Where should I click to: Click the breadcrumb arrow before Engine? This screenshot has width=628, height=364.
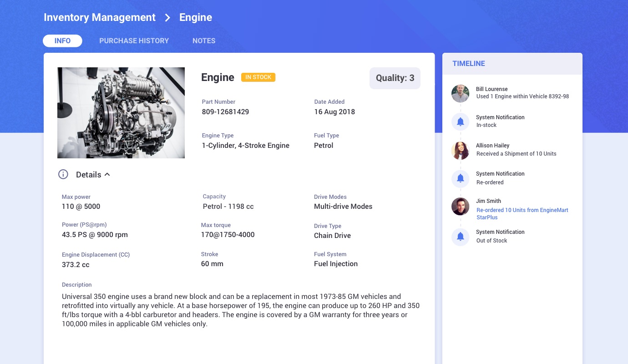coord(167,18)
